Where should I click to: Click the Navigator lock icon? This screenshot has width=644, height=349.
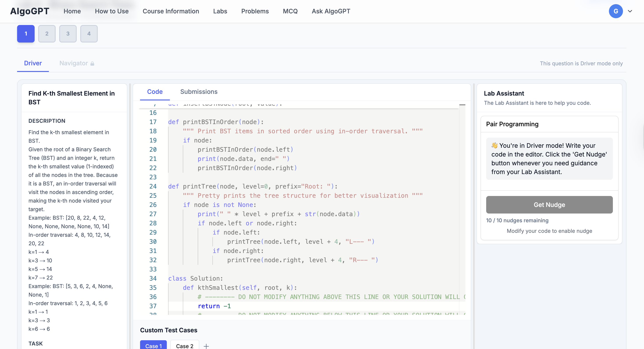tap(92, 64)
